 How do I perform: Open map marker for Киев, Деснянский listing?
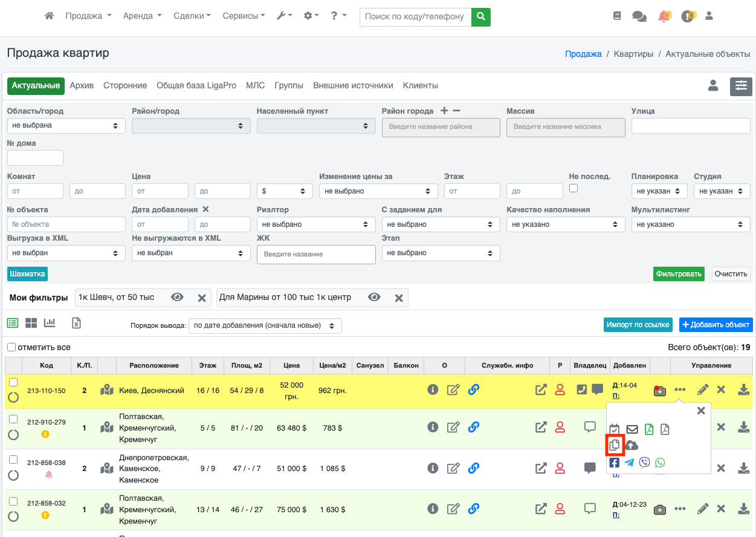107,390
